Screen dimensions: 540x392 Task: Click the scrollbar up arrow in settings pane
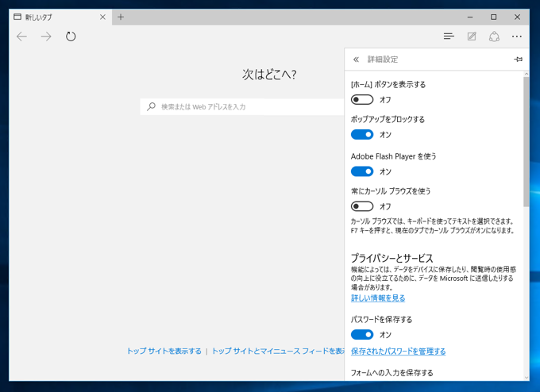pos(526,74)
